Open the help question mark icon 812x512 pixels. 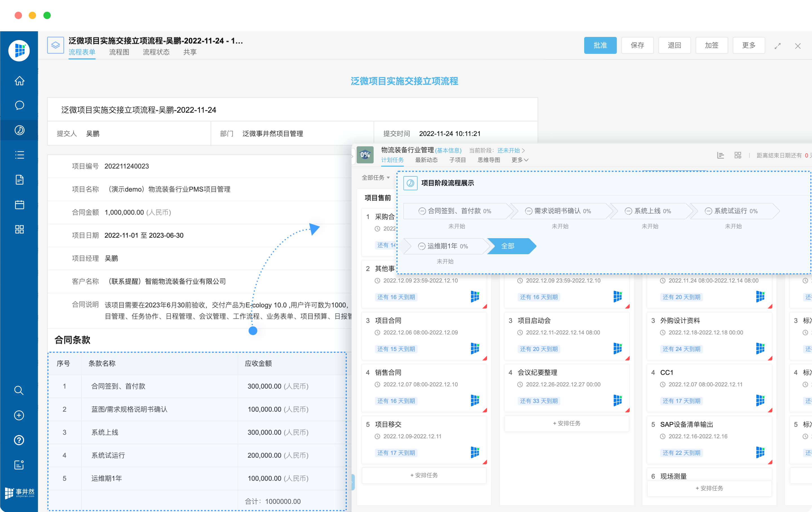(19, 440)
